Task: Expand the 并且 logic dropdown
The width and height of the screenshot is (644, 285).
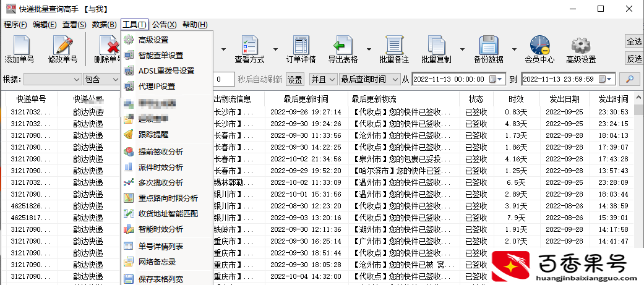Action: point(333,79)
